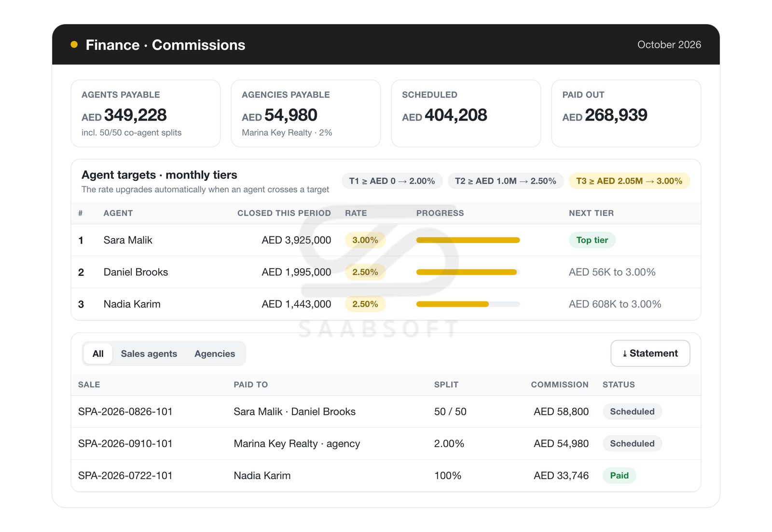Screen dimensions: 772x532
Task: Open the Paid Out AED 268,939 card
Action: pyautogui.click(x=626, y=113)
